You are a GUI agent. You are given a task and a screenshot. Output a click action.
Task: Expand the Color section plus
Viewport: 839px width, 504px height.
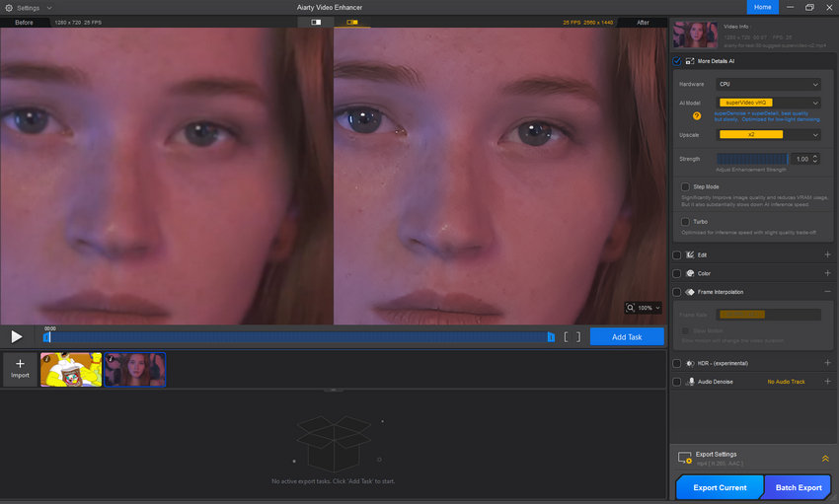click(x=827, y=272)
